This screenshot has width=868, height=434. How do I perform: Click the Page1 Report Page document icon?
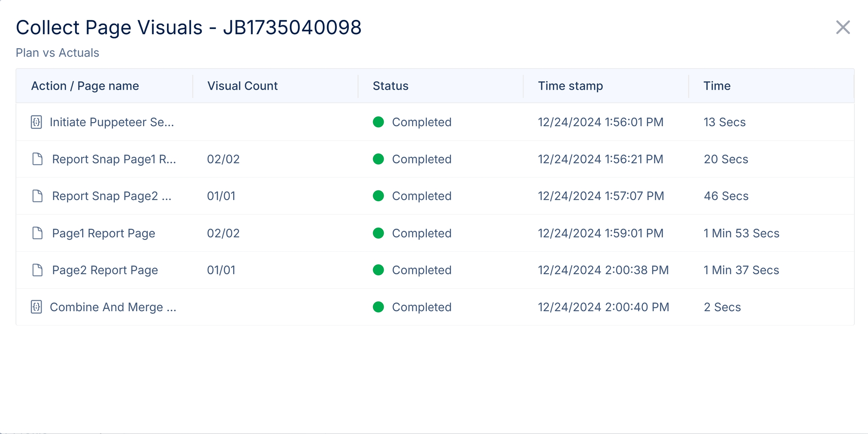pyautogui.click(x=37, y=233)
